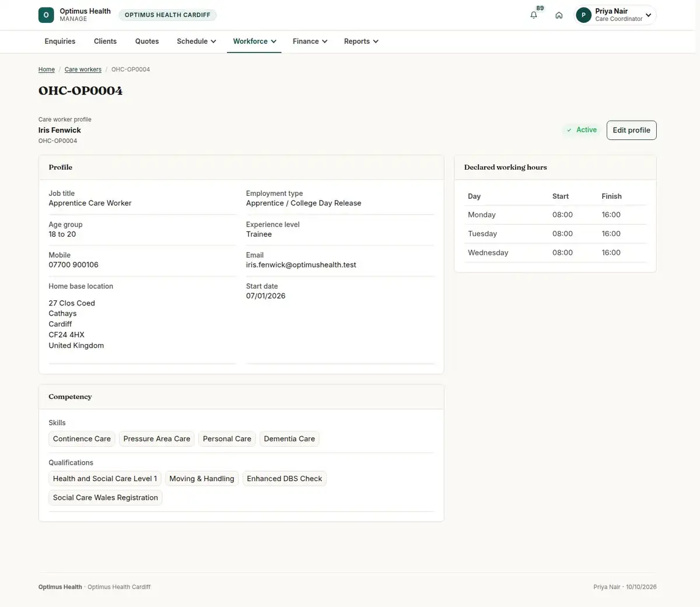Click the Trainee experience level value
Viewport: 700px width, 607px height.
tap(259, 234)
